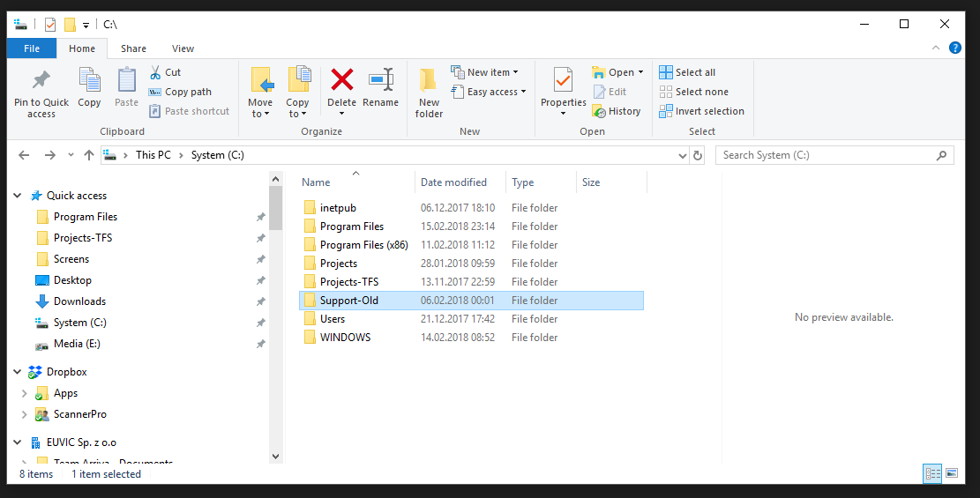Refresh the current folder view

pyautogui.click(x=698, y=155)
